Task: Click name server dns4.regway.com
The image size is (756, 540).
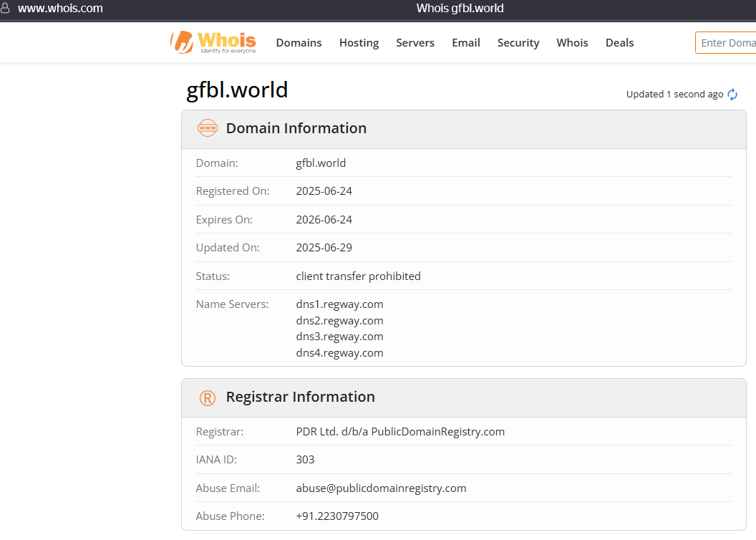Action: point(339,353)
